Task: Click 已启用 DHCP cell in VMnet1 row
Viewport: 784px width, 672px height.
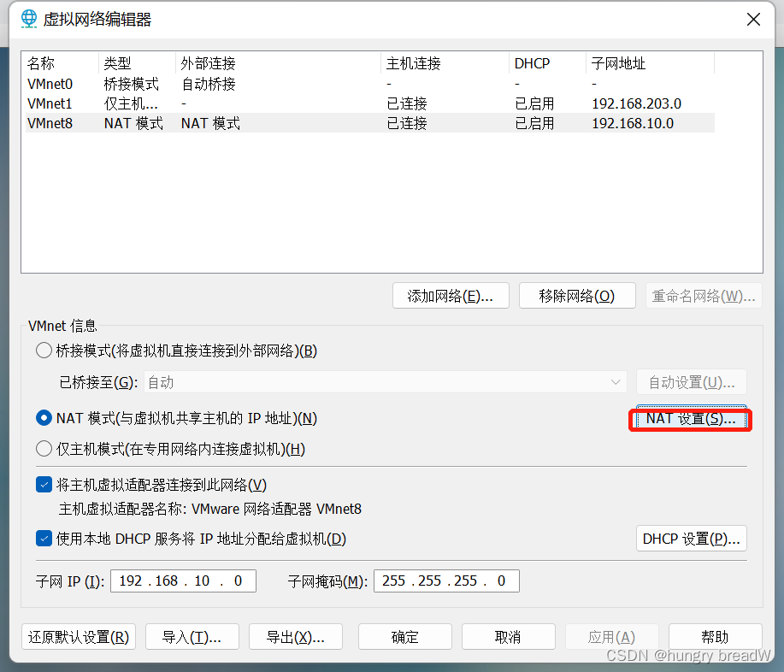Action: pos(534,103)
